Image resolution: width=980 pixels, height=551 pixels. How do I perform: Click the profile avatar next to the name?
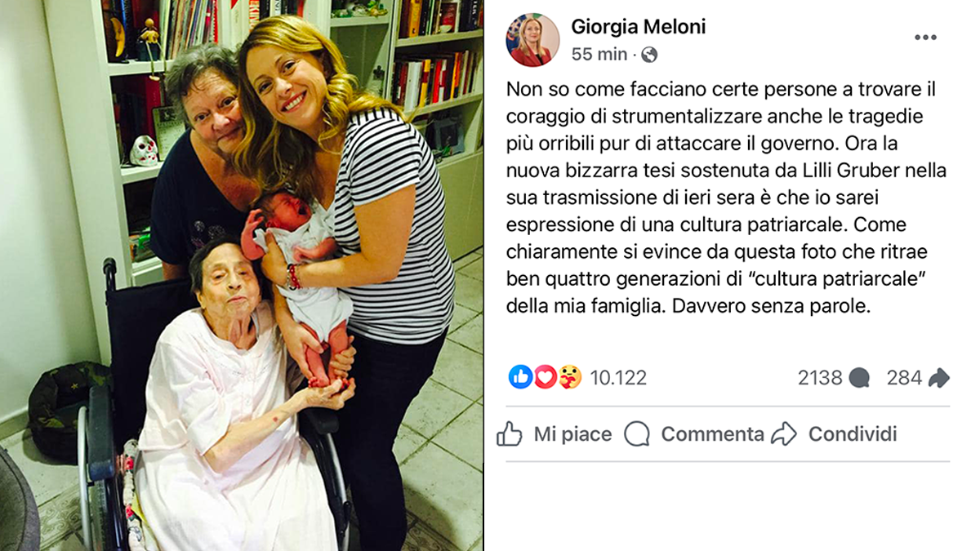pyautogui.click(x=533, y=40)
